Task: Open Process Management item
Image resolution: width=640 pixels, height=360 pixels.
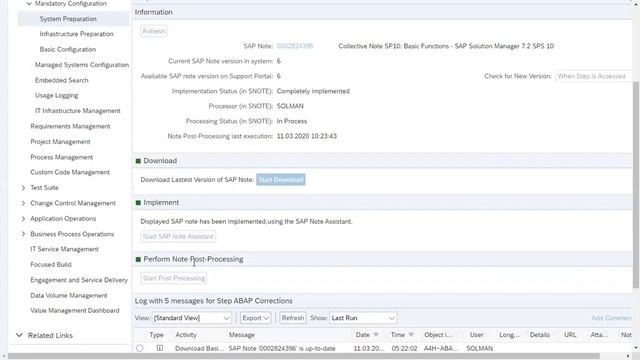Action: (x=62, y=157)
